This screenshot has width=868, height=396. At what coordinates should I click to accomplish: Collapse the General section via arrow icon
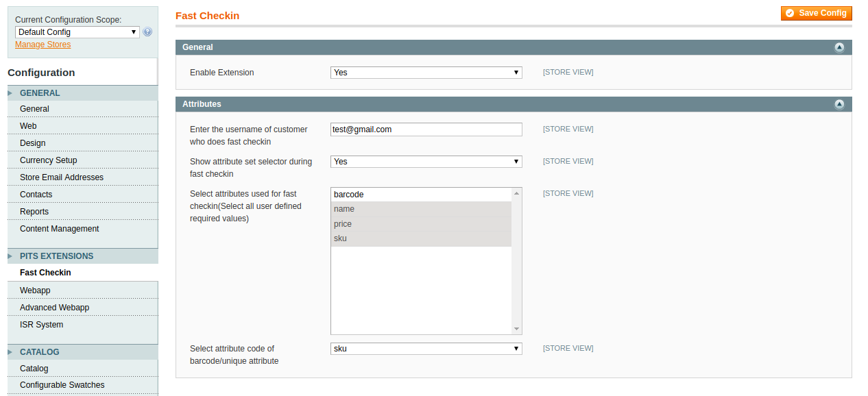coord(839,47)
